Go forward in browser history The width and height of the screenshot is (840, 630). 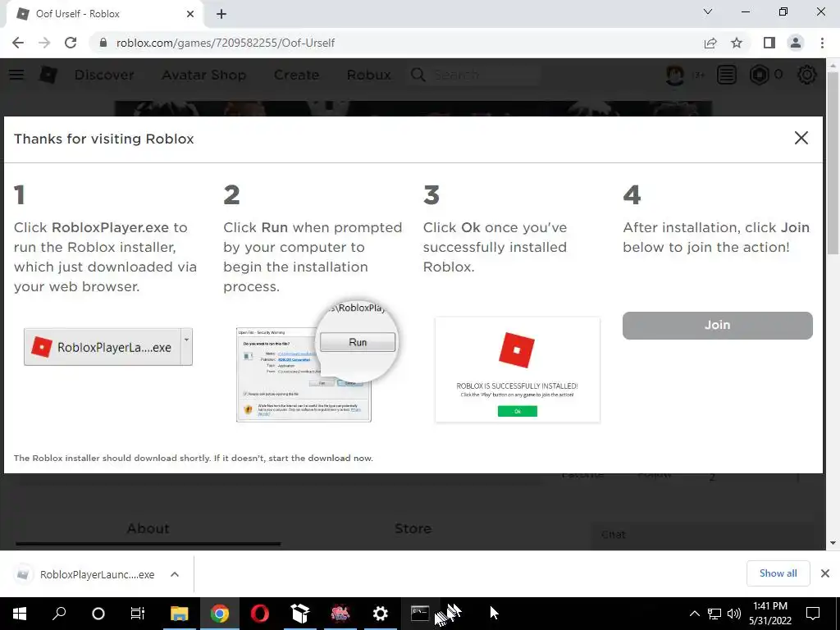(44, 43)
